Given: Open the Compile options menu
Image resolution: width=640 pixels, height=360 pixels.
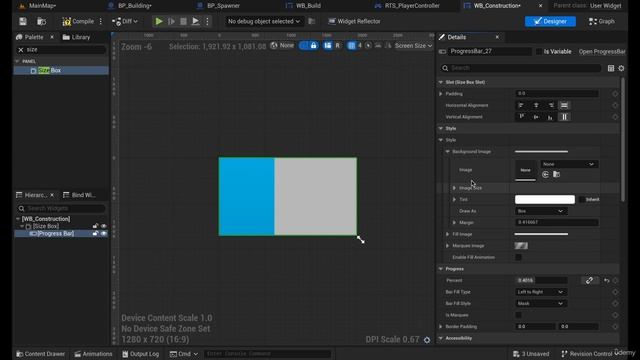Looking at the screenshot, I should 101,21.
